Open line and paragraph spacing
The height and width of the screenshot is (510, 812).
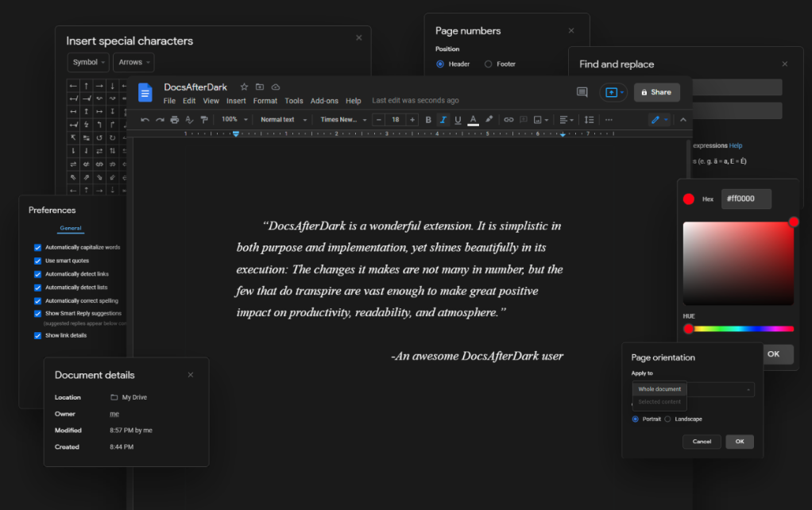tap(590, 120)
